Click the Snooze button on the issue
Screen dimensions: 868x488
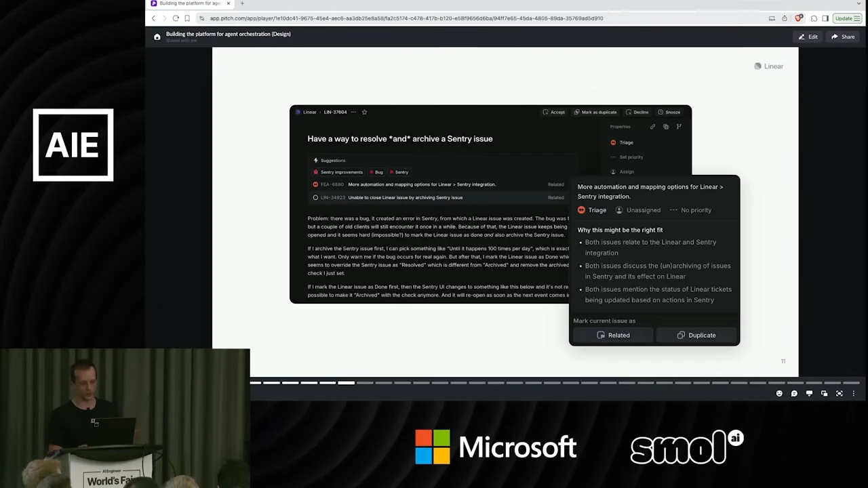(x=669, y=112)
